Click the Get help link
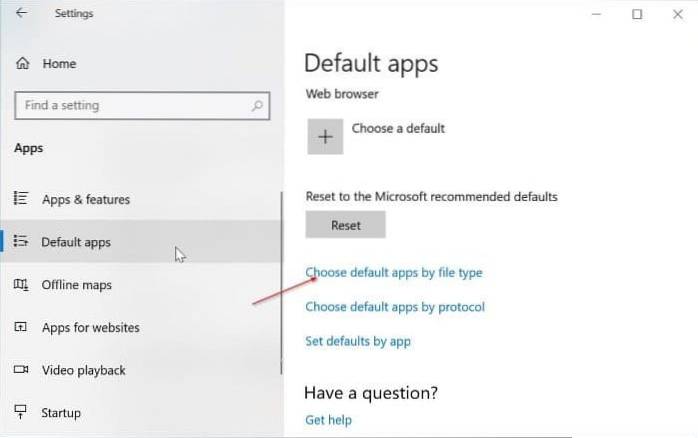The width and height of the screenshot is (698, 438). pyautogui.click(x=328, y=420)
